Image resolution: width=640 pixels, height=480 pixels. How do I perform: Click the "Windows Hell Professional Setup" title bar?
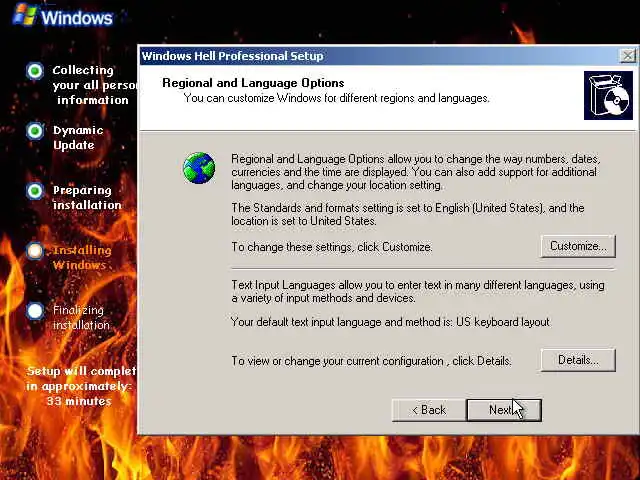point(379,56)
